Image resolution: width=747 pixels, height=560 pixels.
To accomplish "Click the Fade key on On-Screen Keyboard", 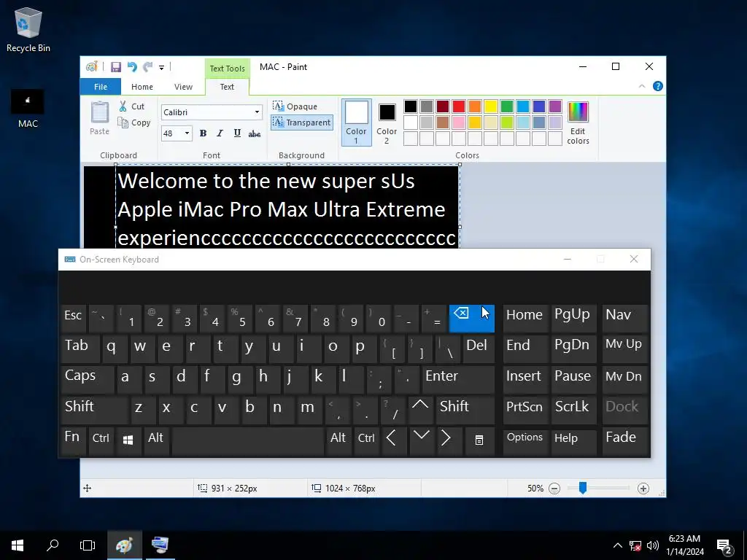I will tap(624, 440).
